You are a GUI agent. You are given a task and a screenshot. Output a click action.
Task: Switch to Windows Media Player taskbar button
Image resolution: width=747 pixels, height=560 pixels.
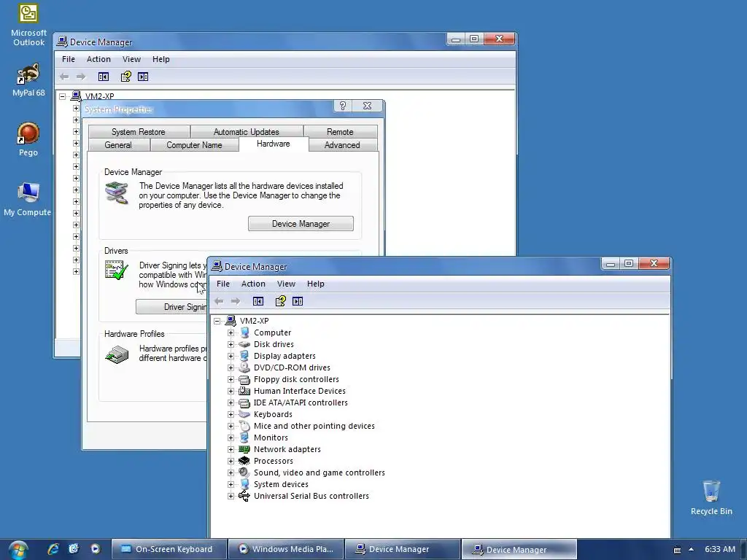(x=286, y=549)
